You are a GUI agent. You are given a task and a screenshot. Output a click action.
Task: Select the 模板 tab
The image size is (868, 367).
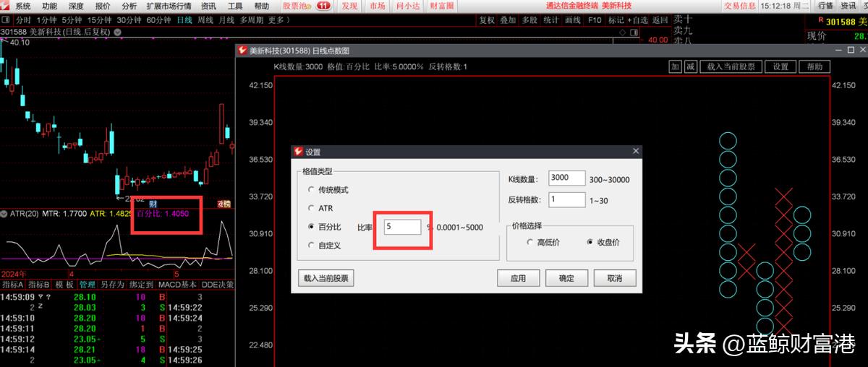(x=64, y=285)
